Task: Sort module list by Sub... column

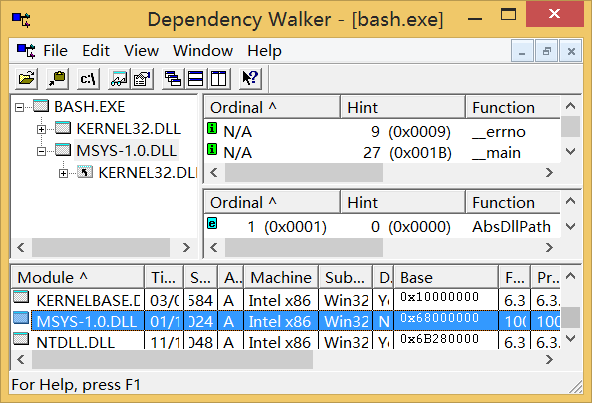Action: click(x=345, y=278)
